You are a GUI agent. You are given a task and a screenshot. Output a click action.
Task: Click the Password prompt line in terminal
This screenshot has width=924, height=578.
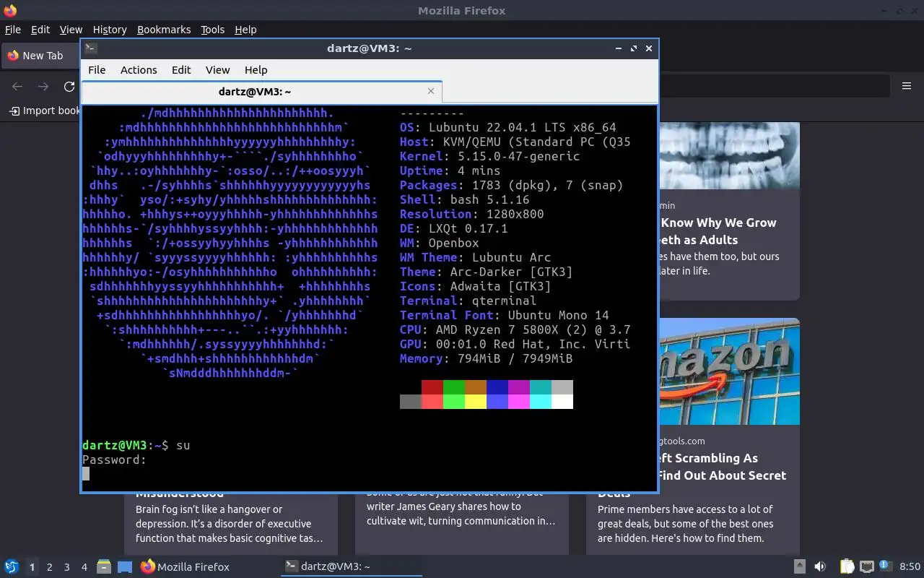(x=115, y=460)
